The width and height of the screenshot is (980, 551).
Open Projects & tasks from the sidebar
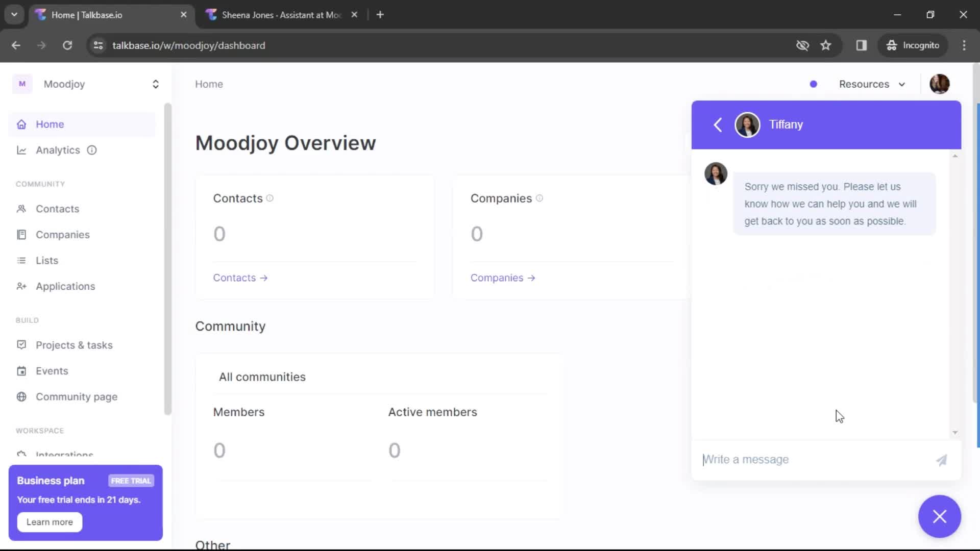tap(74, 345)
